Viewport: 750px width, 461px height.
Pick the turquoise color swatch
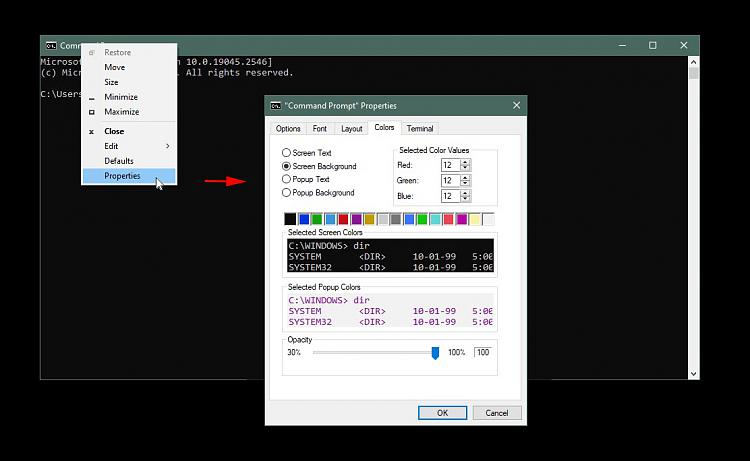pos(435,219)
